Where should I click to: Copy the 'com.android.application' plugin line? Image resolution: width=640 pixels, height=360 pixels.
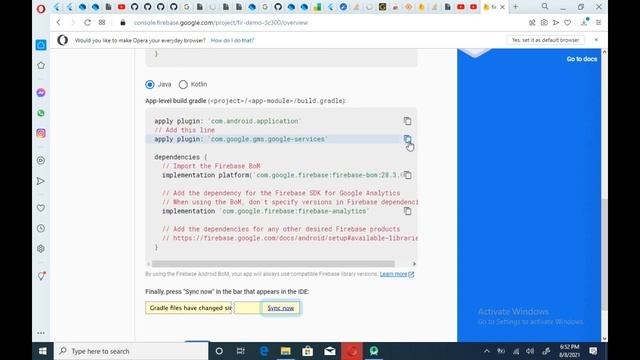pos(407,121)
